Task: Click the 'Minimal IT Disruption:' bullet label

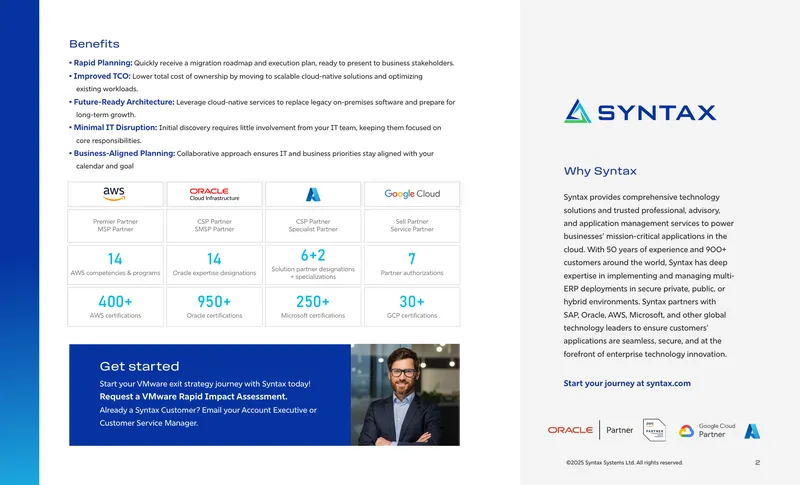Action: 115,127
